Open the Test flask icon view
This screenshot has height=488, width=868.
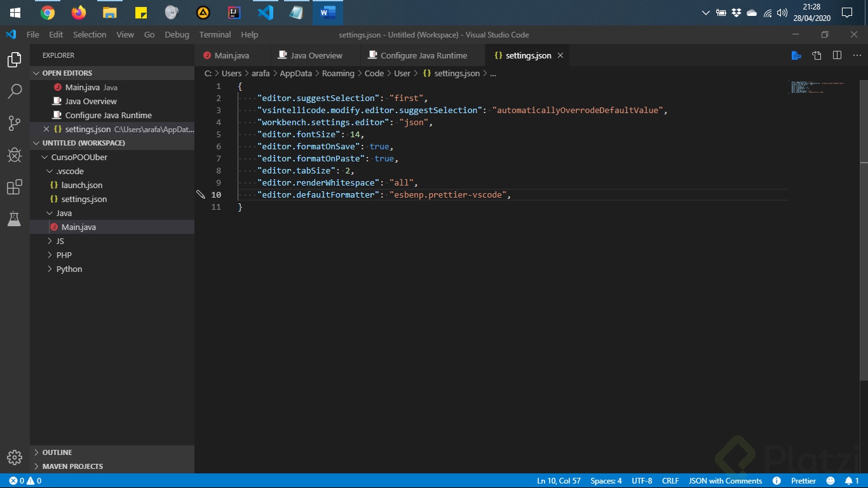(14, 219)
